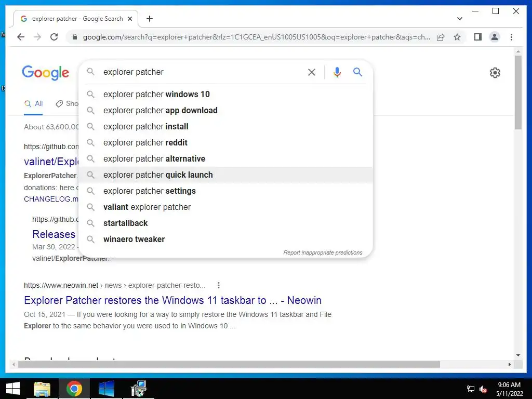Submit search with the blue magnifier
Image resolution: width=532 pixels, height=399 pixels.
[x=357, y=72]
